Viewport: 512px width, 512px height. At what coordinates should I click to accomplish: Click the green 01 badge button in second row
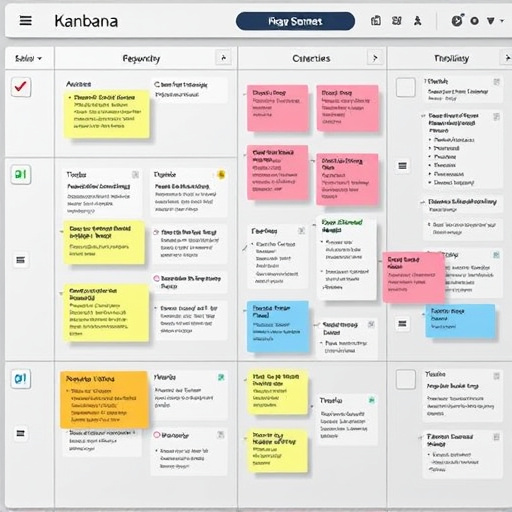pyautogui.click(x=21, y=174)
